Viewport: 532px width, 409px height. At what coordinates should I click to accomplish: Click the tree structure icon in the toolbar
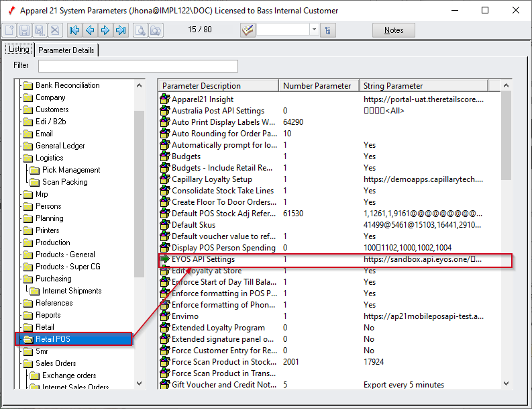tap(328, 30)
